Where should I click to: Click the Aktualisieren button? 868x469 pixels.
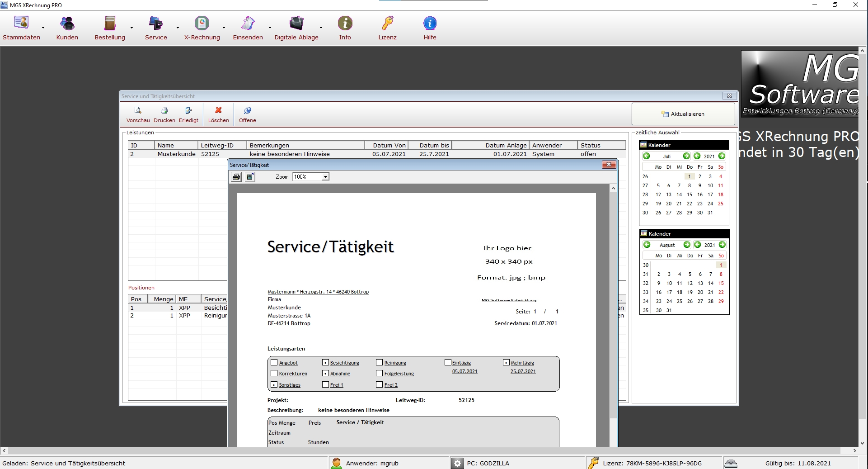(683, 114)
